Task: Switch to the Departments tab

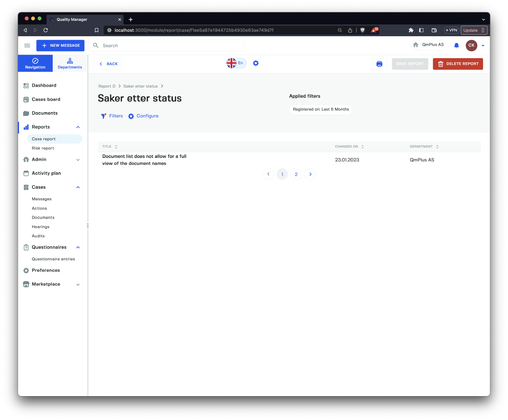Action: [x=70, y=63]
